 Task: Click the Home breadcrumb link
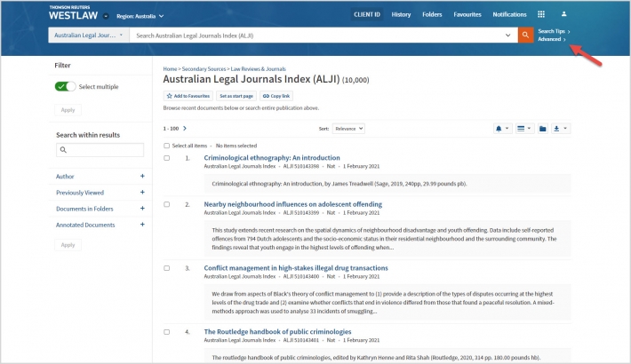coord(170,69)
